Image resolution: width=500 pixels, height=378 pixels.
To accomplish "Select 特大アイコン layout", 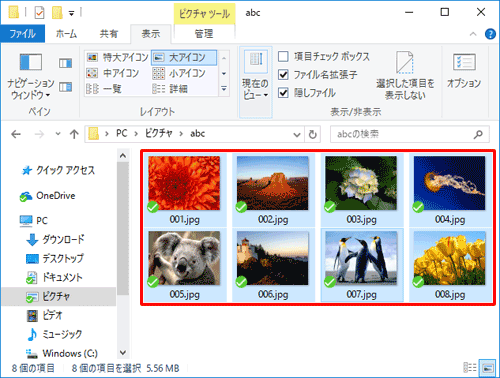I will 117,58.
